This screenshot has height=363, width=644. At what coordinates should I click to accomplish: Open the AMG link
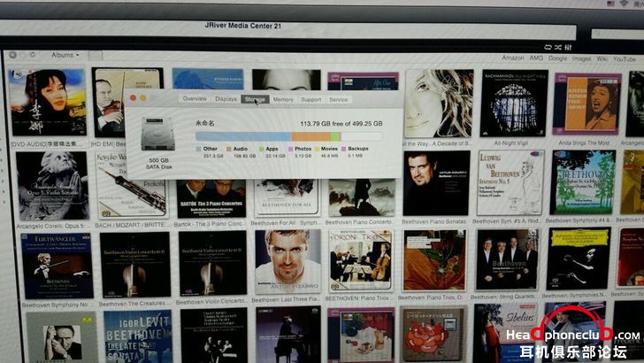coord(536,58)
